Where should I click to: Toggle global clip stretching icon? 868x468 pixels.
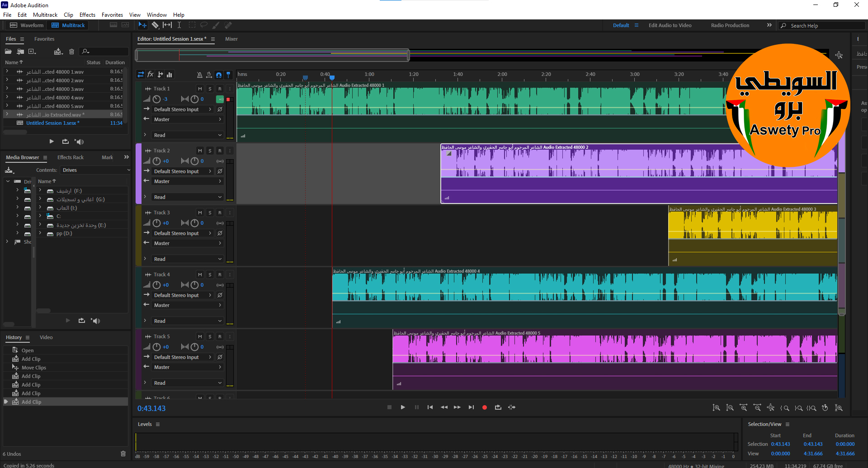[x=209, y=75]
